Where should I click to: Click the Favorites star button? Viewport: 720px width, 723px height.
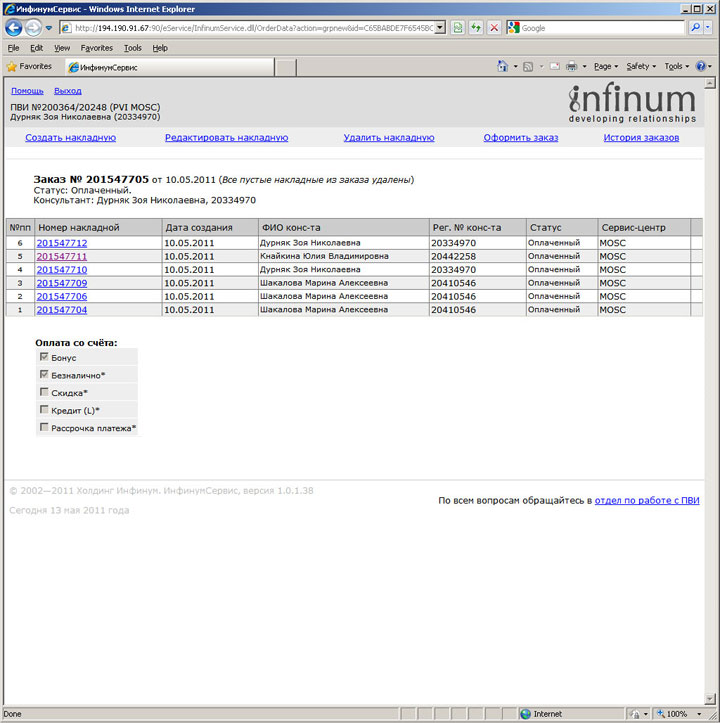pos(29,66)
